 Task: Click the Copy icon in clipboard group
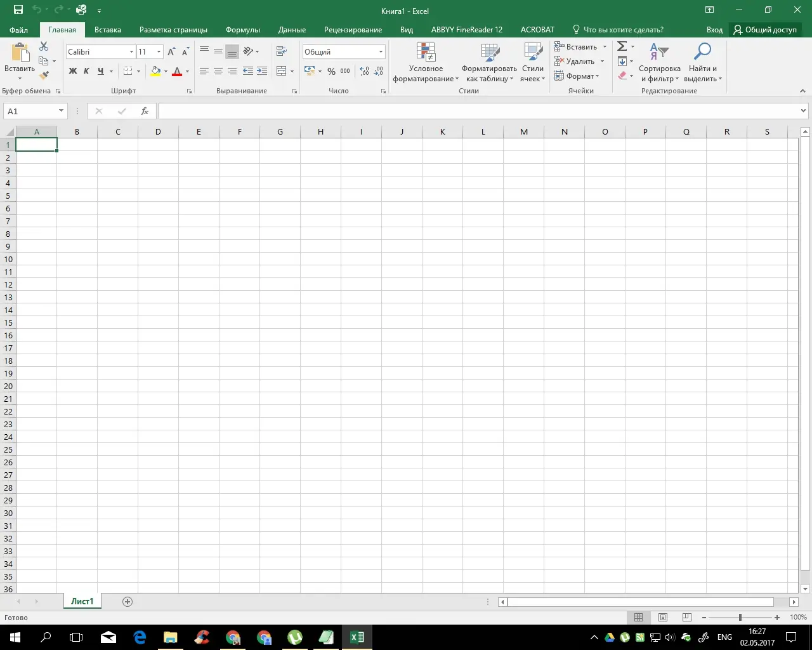tap(44, 61)
